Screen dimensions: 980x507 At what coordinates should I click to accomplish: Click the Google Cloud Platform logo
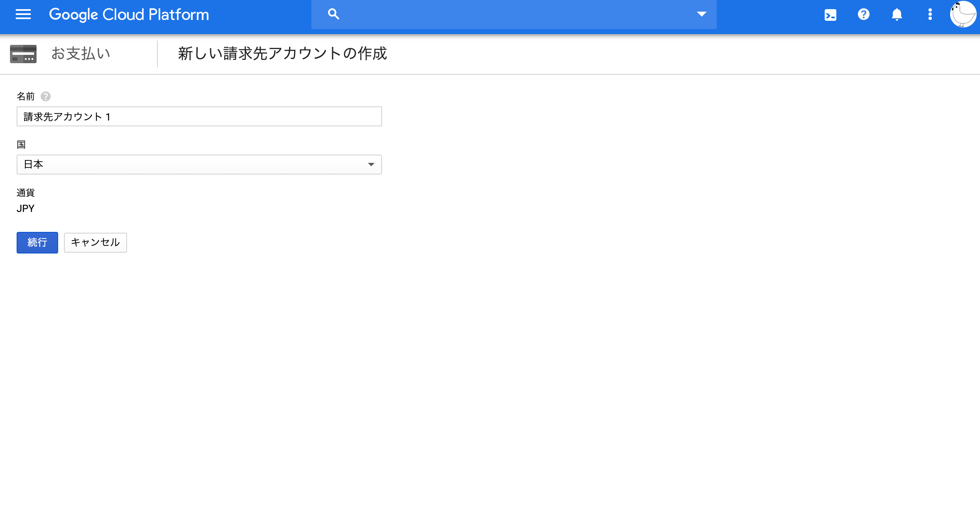[129, 14]
